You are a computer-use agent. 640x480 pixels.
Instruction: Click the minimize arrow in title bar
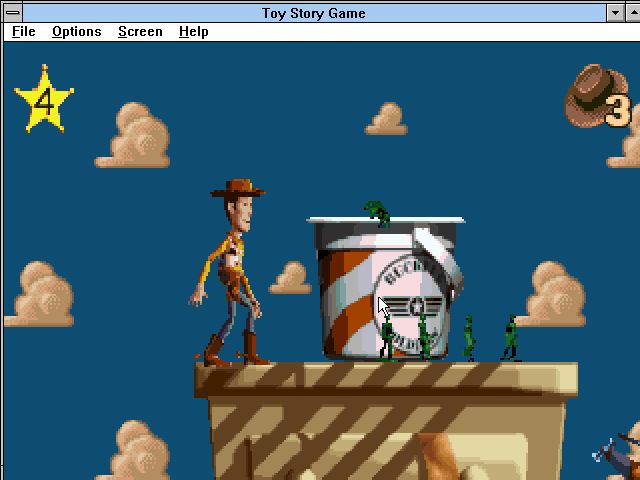click(615, 13)
